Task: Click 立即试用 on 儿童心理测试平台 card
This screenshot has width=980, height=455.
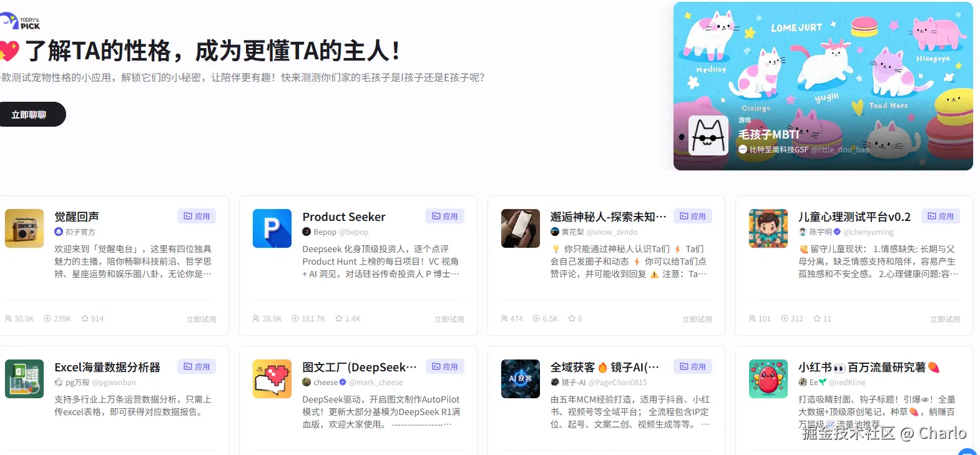Action: (945, 319)
